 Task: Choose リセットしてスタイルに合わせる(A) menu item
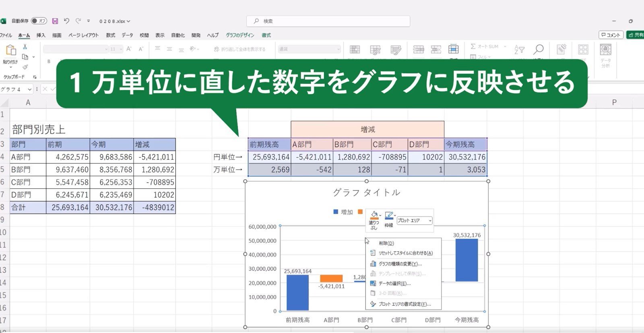tap(403, 253)
